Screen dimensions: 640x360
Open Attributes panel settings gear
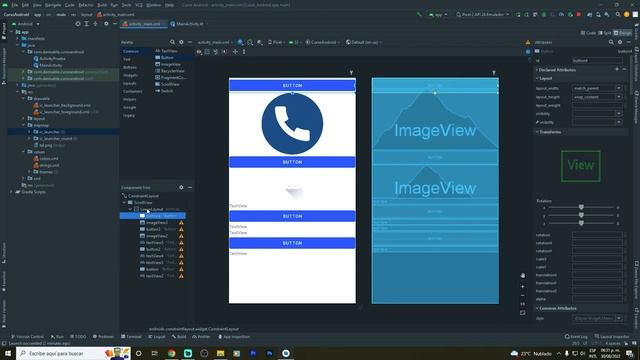[x=620, y=42]
